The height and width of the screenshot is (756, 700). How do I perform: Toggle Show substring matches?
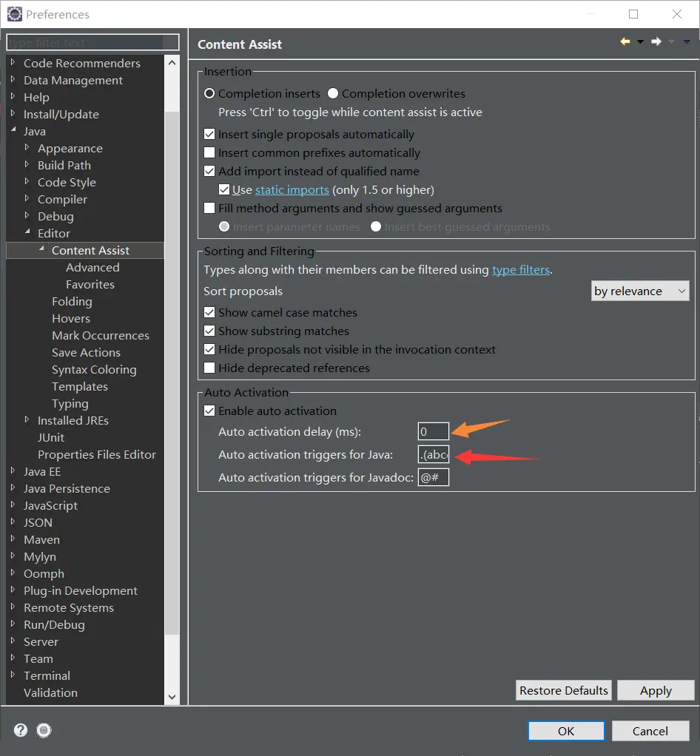[x=209, y=331]
